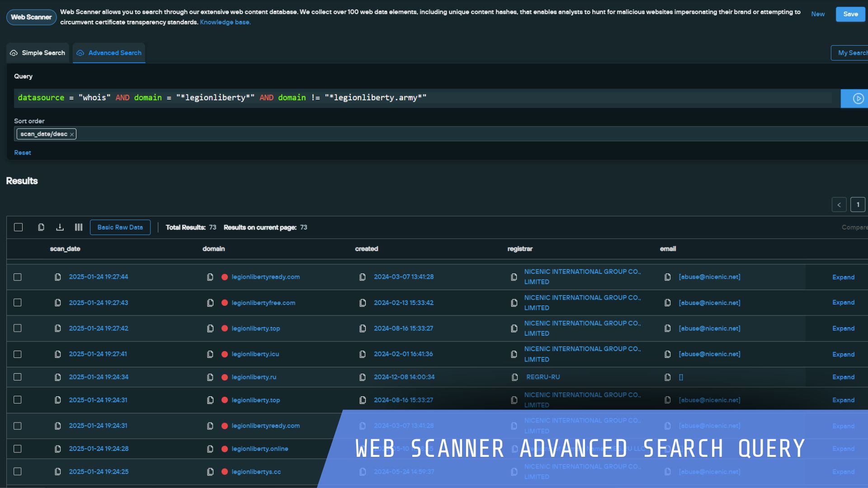Image resolution: width=868 pixels, height=488 pixels.
Task: Go to previous results page arrow
Action: click(839, 205)
